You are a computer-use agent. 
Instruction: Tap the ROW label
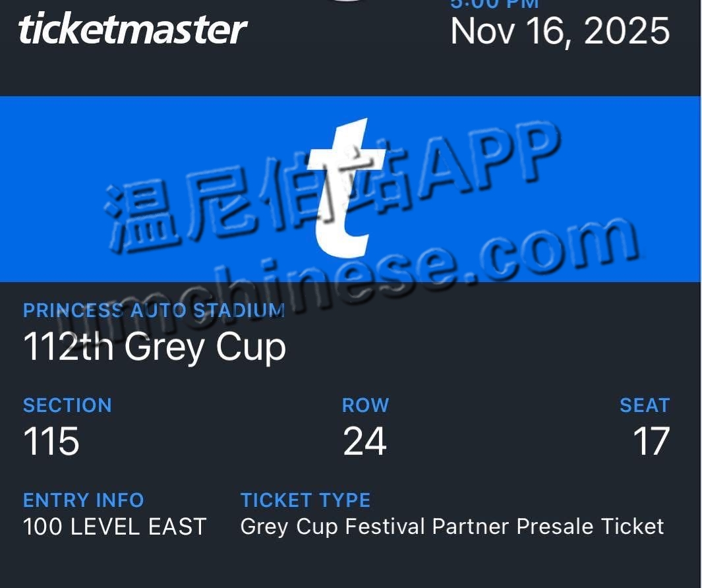(x=365, y=405)
